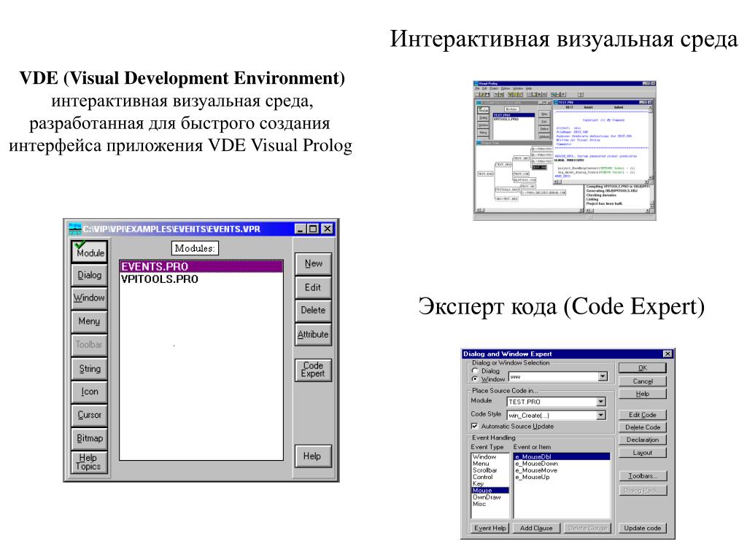Click New in the EVENTS.VPR window
The width and height of the screenshot is (747, 560).
click(x=313, y=264)
